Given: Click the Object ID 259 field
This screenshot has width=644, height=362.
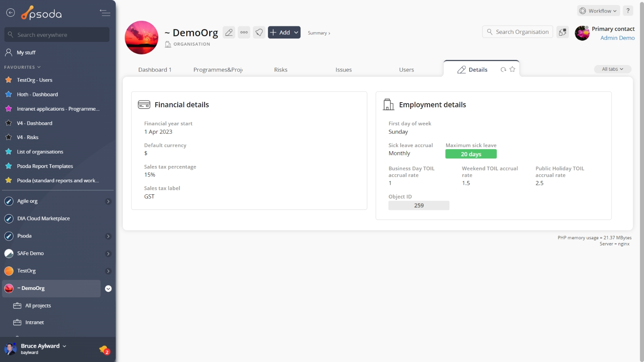Looking at the screenshot, I should [419, 205].
